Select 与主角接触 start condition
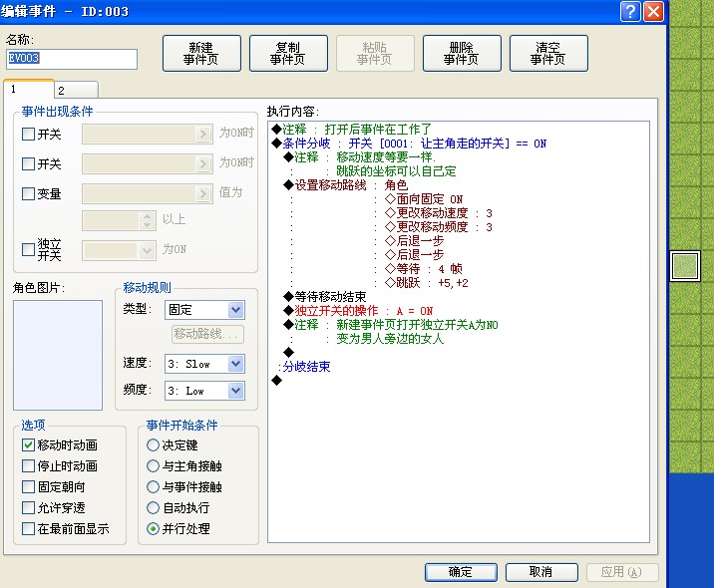This screenshot has width=714, height=588. pos(153,466)
